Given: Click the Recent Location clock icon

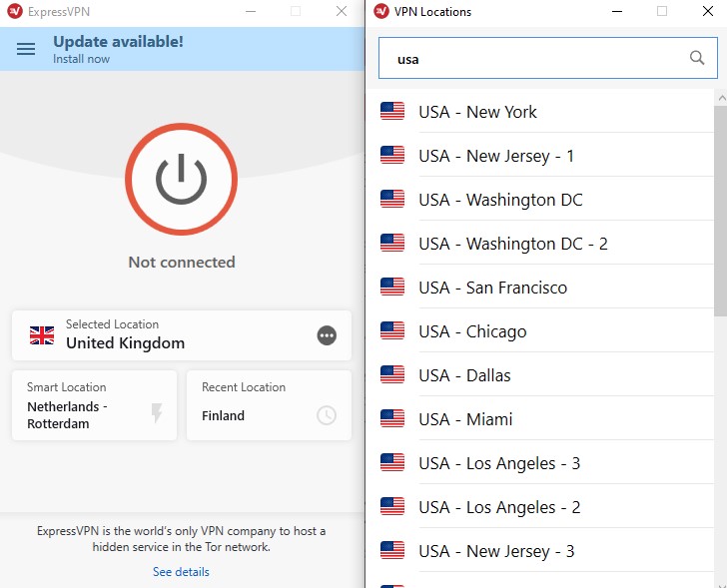Looking at the screenshot, I should [x=327, y=415].
